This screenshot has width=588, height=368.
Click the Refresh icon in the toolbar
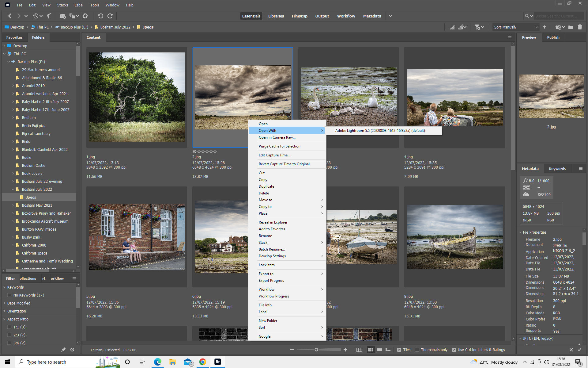tap(85, 16)
